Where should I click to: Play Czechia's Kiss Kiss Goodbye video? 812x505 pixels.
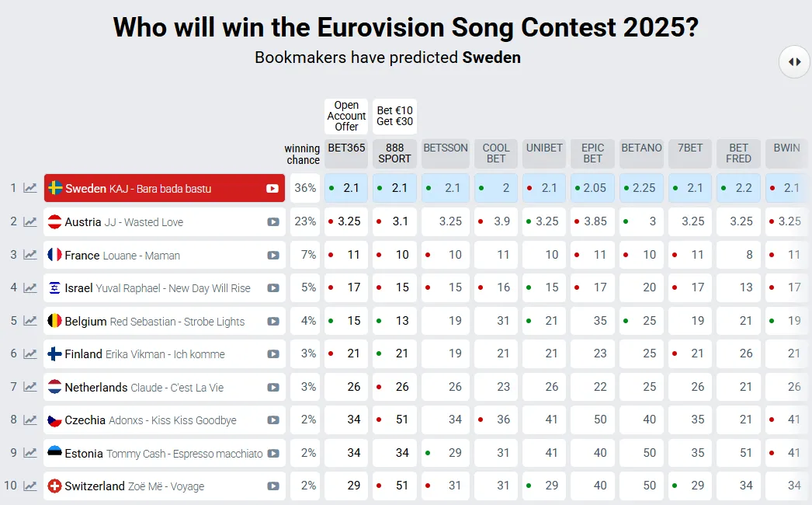[272, 420]
